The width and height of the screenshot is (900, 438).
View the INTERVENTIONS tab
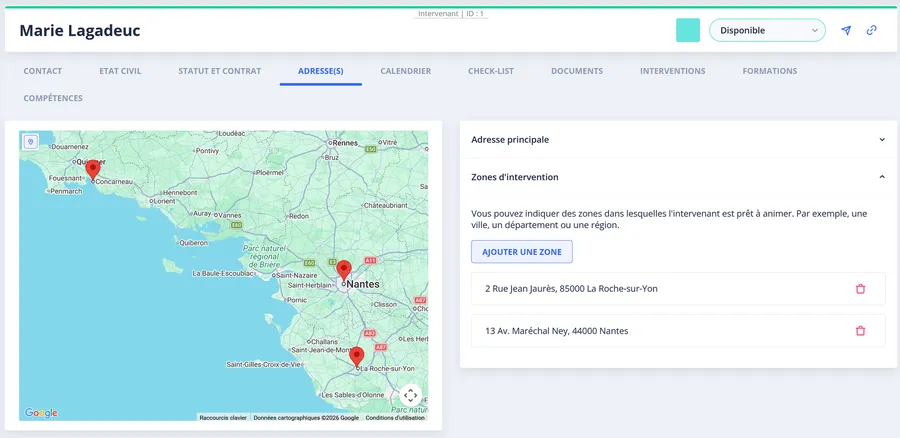pos(673,71)
